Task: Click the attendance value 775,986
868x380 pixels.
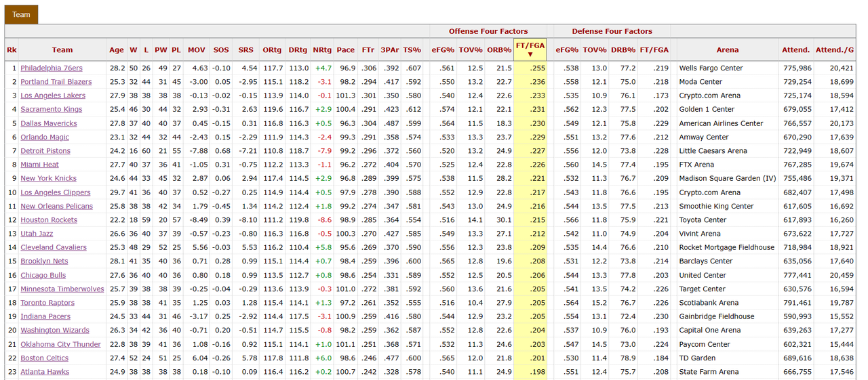Action: point(797,68)
